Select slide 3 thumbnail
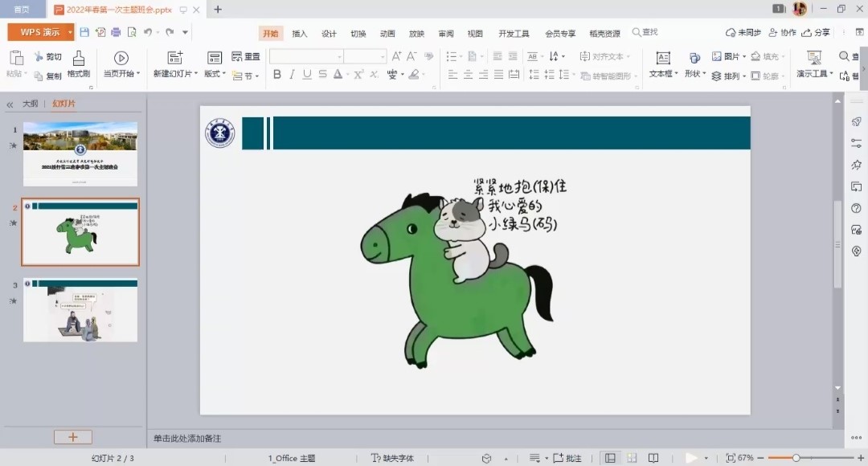 [x=80, y=310]
